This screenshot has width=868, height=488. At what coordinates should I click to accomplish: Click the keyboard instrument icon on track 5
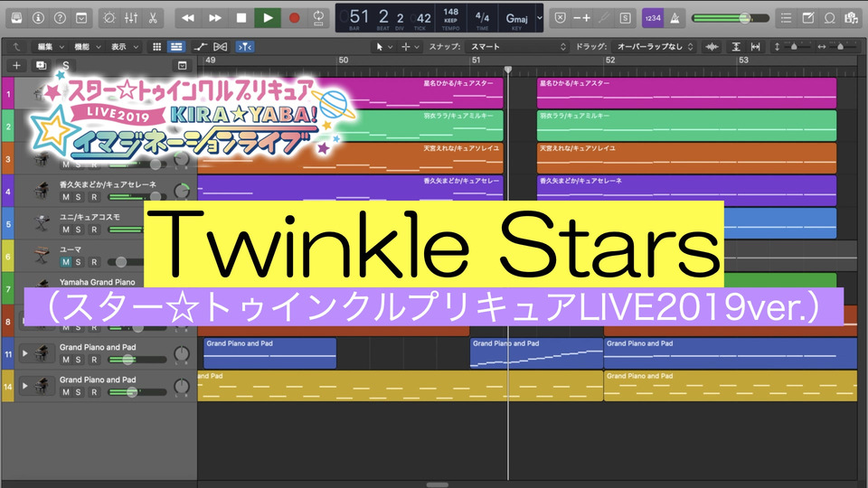[x=41, y=223]
